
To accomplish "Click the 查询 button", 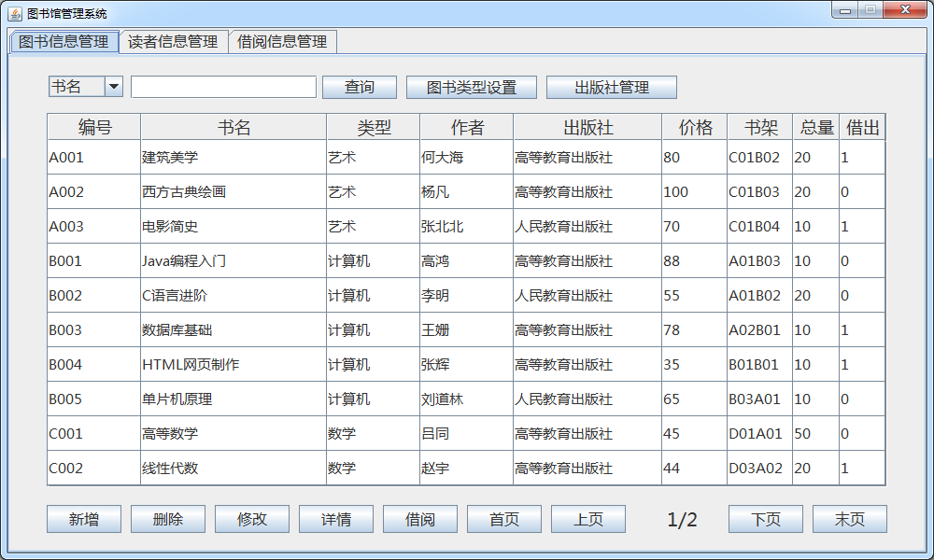I will (x=360, y=88).
